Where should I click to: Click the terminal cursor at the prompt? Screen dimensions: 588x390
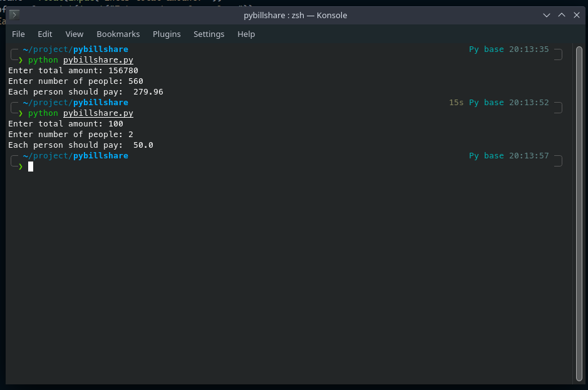pos(31,167)
